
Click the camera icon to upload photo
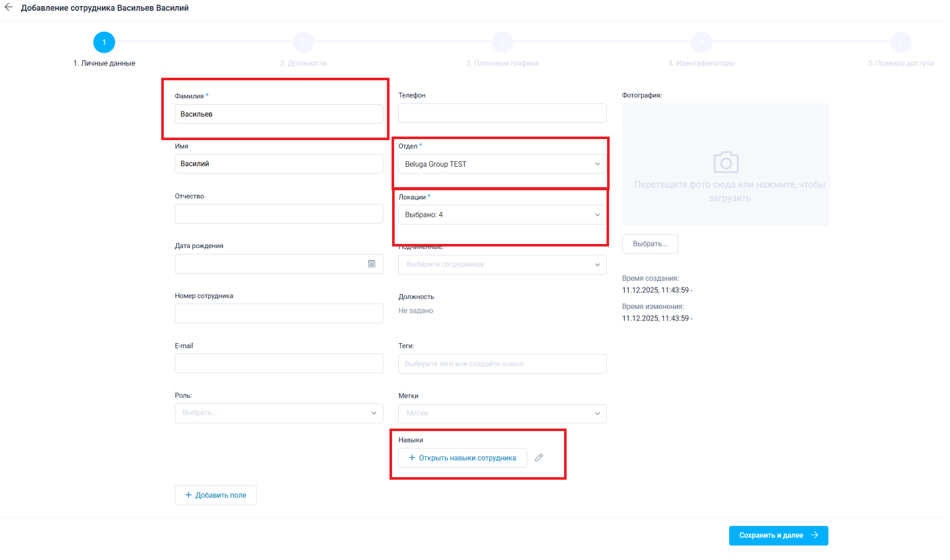(726, 162)
